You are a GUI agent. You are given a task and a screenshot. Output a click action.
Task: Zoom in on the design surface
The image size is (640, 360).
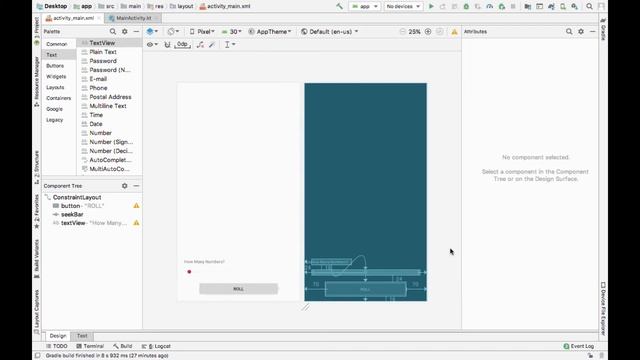pyautogui.click(x=428, y=31)
